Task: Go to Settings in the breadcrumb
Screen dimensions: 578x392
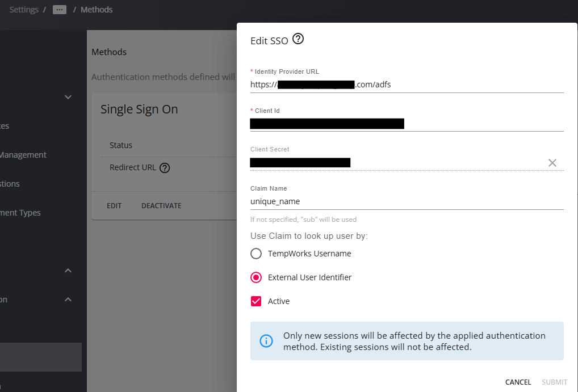Action: [x=24, y=10]
